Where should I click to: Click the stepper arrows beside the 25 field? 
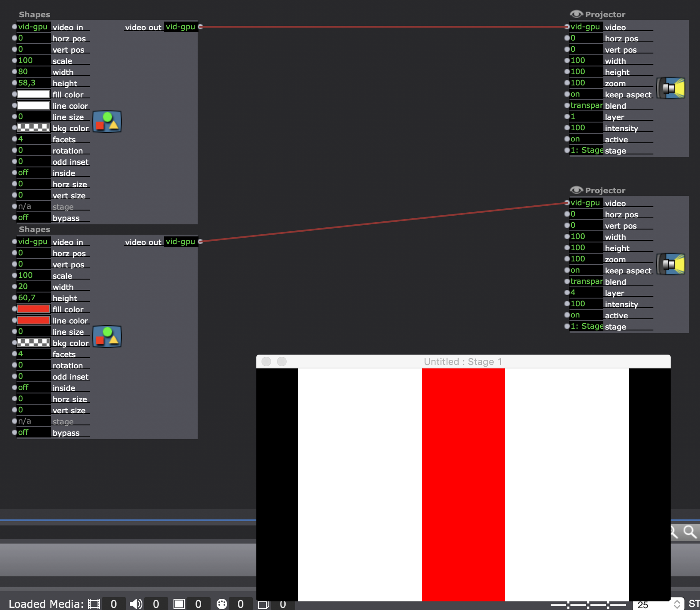pos(677,604)
